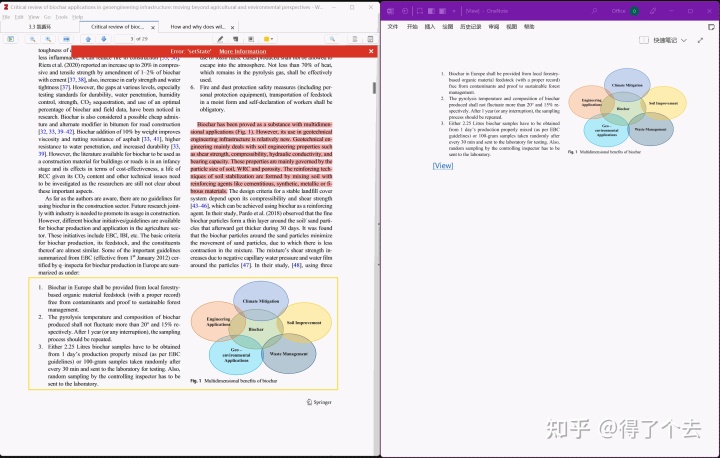Open the File menu in the PDF reader
Screen dimensions: 720x458
6,17
